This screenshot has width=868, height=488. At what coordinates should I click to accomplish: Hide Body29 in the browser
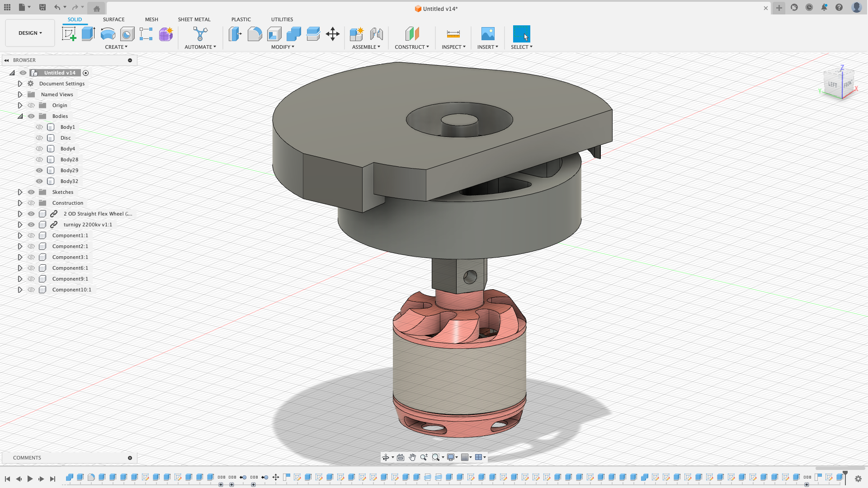[39, 170]
